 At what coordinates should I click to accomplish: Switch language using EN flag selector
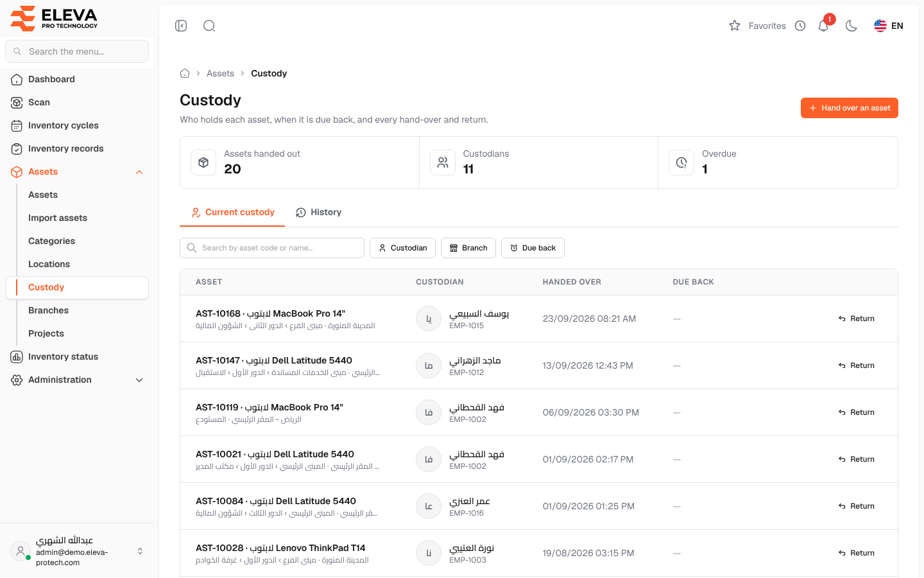click(x=889, y=26)
